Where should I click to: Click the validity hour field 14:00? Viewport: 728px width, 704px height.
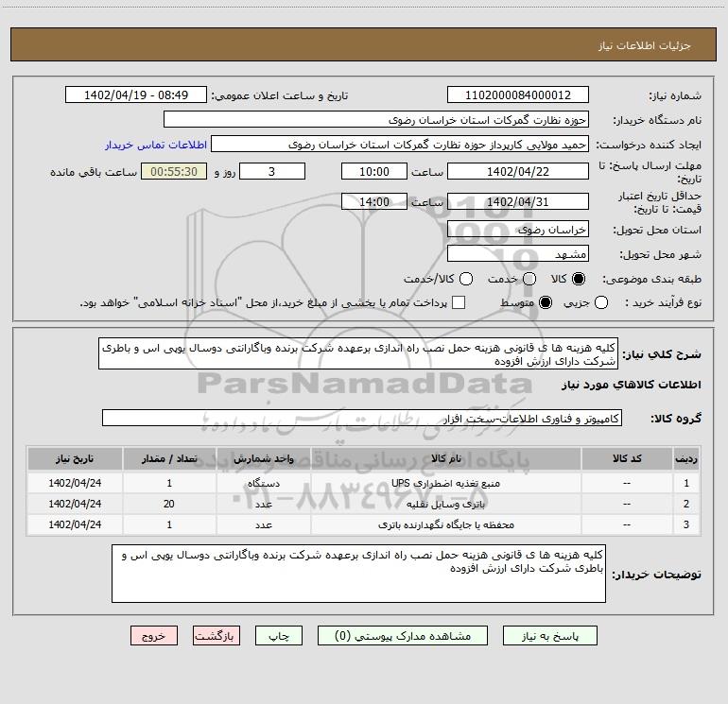pyautogui.click(x=374, y=202)
